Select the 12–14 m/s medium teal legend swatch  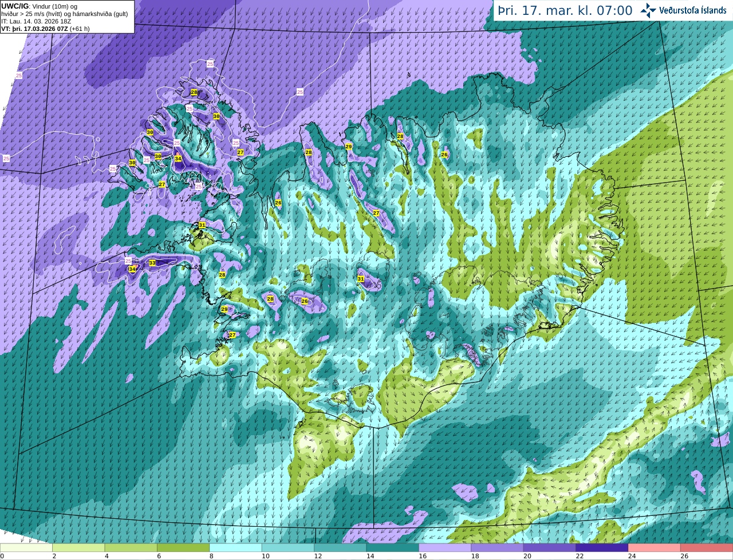pyautogui.click(x=340, y=547)
